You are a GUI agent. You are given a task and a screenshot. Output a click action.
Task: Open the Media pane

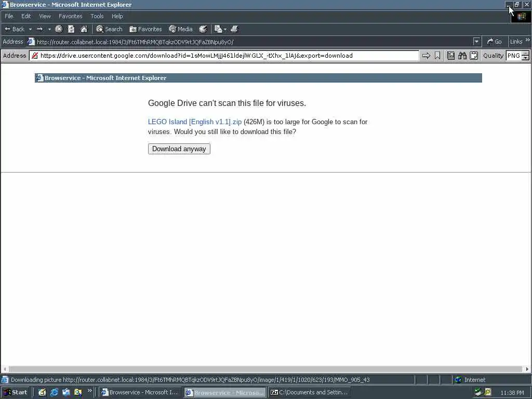point(181,29)
